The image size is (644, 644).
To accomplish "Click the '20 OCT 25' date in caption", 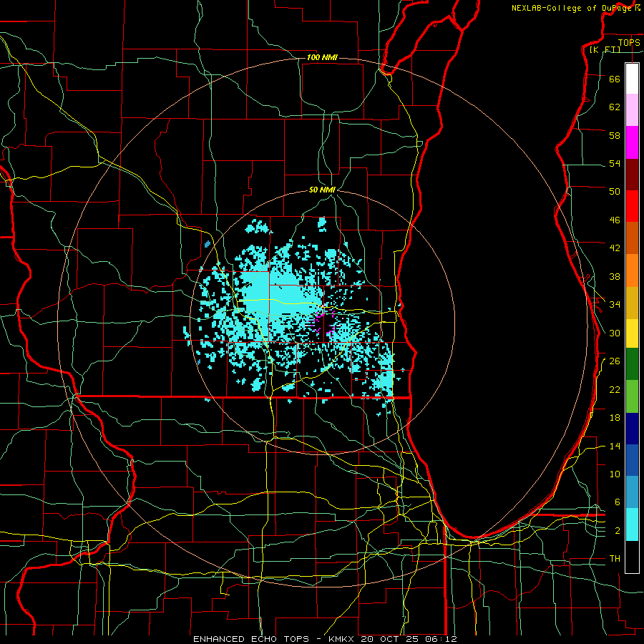I will 390,639.
